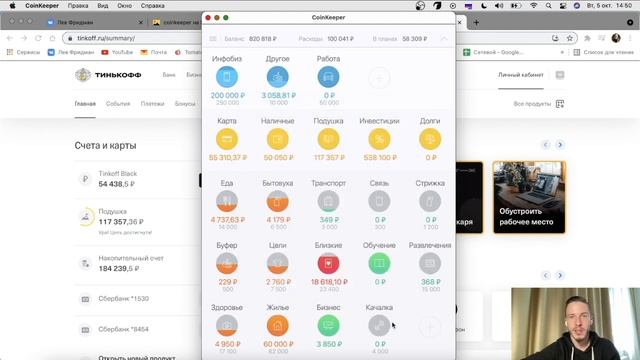Open Личный кабинет on Tinkoff
This screenshot has height=360, width=640.
pyautogui.click(x=521, y=75)
